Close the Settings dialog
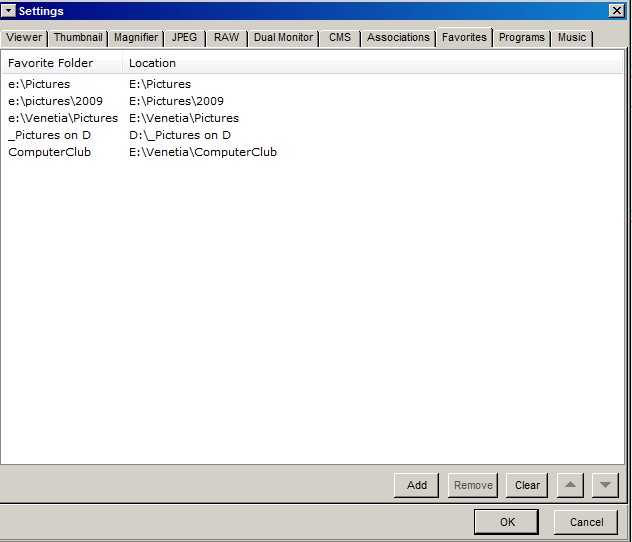Viewport: 632px width, 542px height. pyautogui.click(x=617, y=10)
